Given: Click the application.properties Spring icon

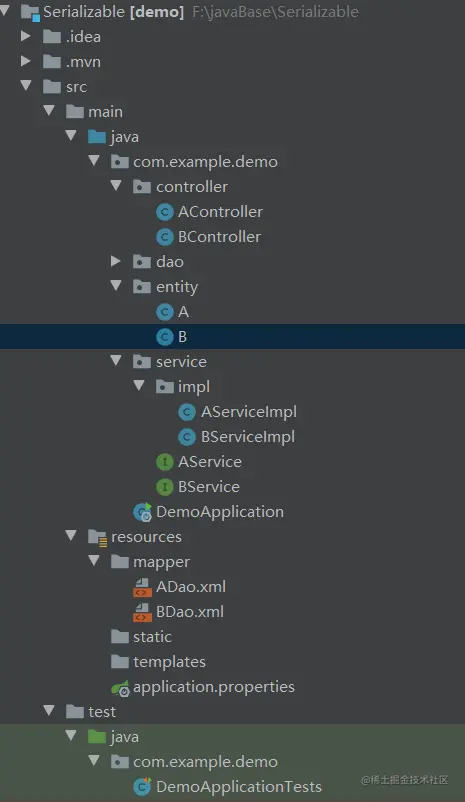Looking at the screenshot, I should coord(120,688).
